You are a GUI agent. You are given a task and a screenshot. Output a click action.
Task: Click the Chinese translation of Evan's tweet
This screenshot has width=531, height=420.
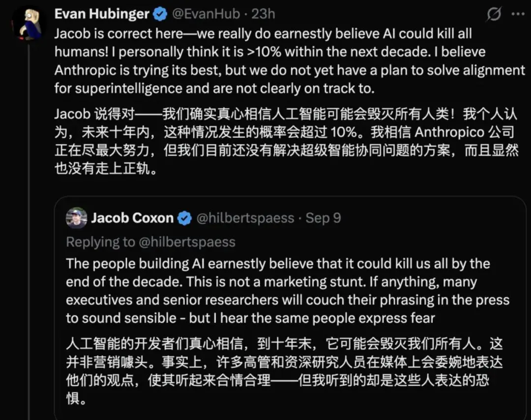pos(287,141)
